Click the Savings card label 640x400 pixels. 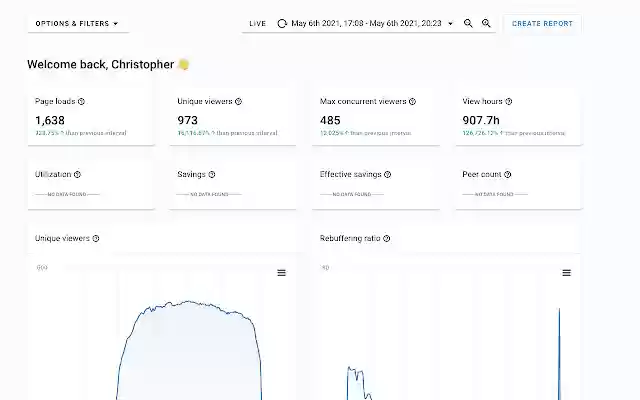click(191, 174)
